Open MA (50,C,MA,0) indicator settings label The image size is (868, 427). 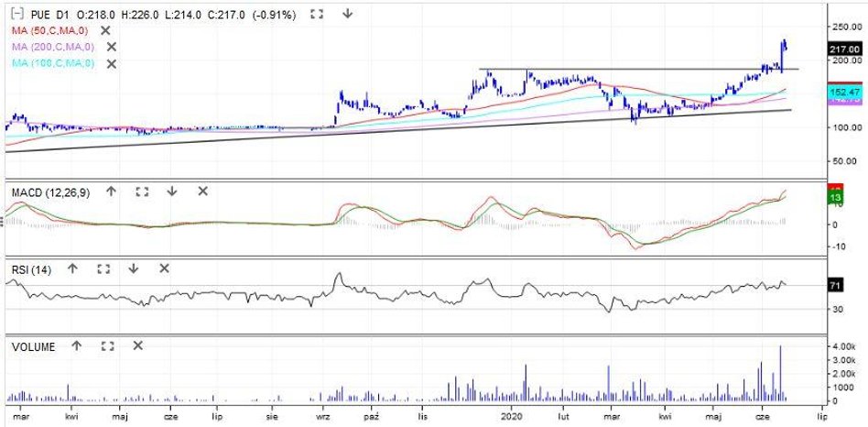(51, 31)
